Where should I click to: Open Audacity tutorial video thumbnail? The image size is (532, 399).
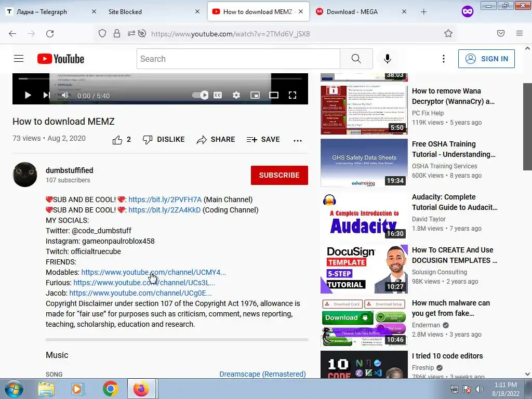click(x=364, y=216)
